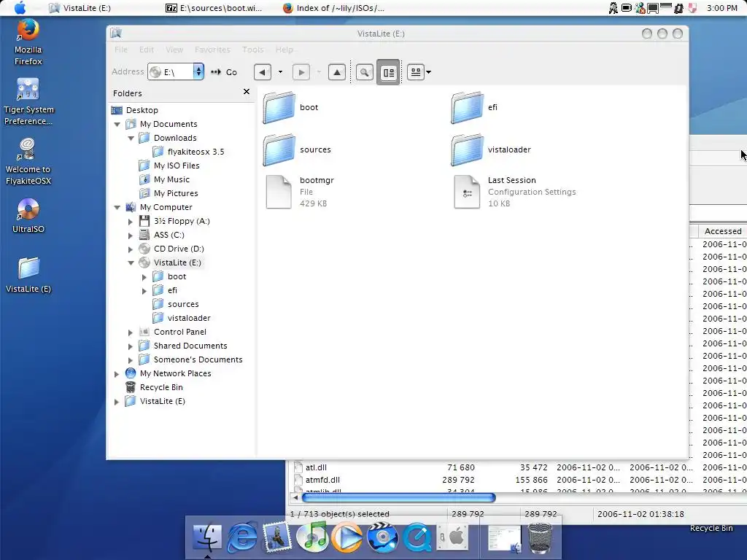Select flyakiteosx 3.5 folder in tree
This screenshot has width=747, height=560.
point(196,152)
